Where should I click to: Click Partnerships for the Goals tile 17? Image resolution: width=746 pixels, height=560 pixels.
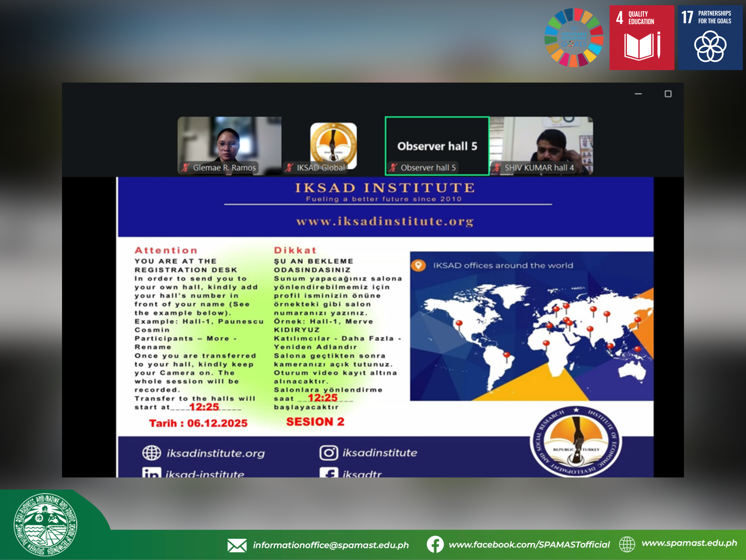(x=710, y=37)
